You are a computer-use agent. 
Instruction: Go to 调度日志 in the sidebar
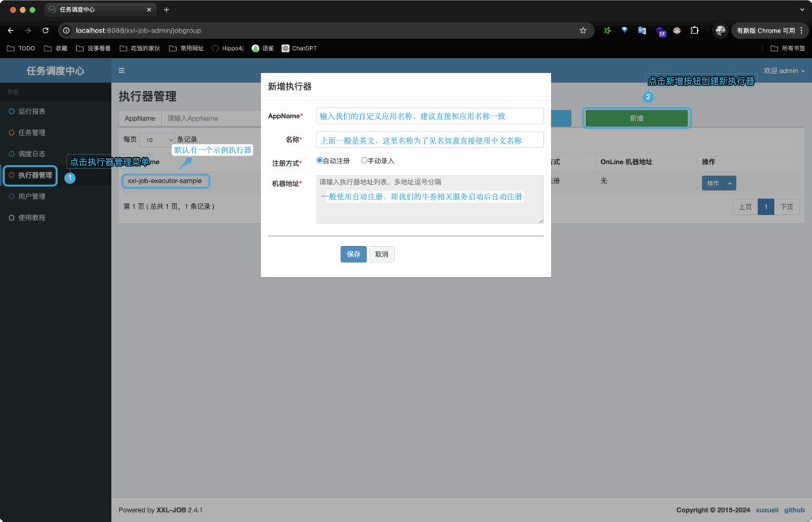click(x=32, y=154)
